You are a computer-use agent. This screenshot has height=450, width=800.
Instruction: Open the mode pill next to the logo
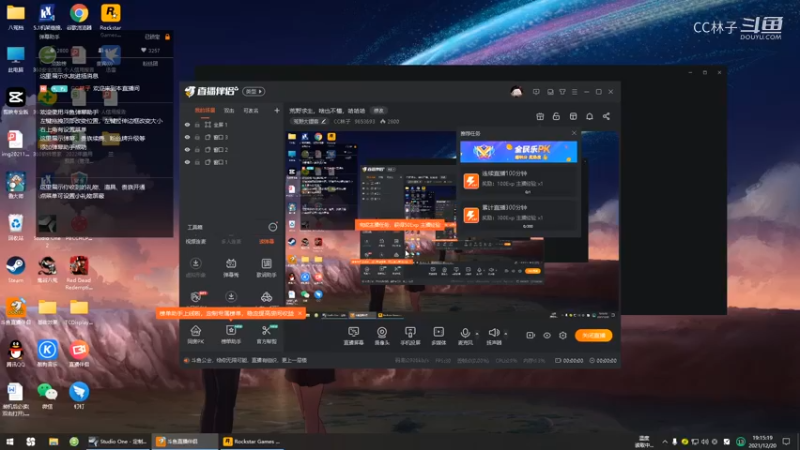pyautogui.click(x=254, y=91)
